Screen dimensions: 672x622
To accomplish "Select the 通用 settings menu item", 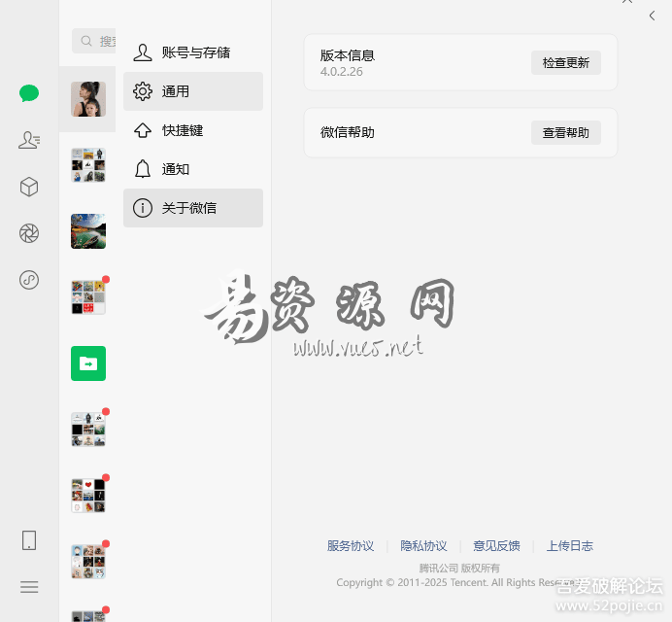I will point(193,91).
